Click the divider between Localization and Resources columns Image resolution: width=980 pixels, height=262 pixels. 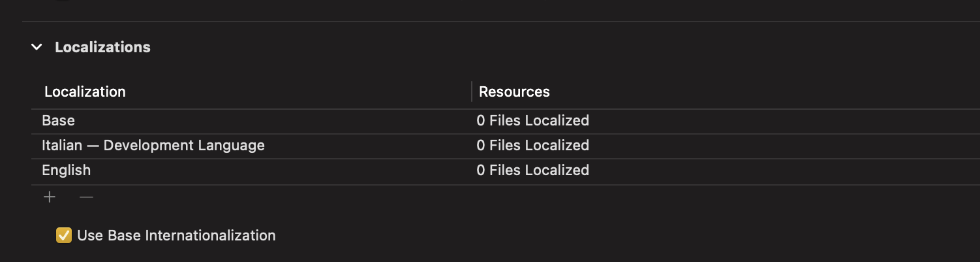[471, 92]
